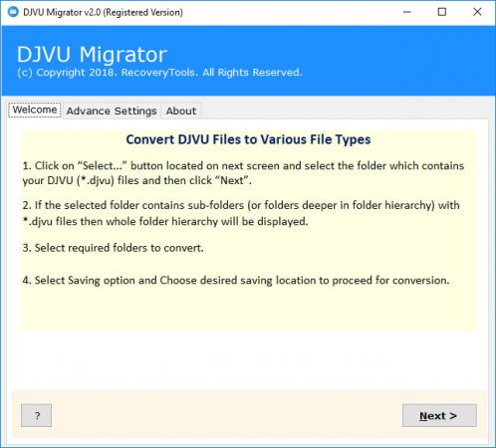Click the DJVU Migrator app icon in title bar
496x448 pixels.
pyautogui.click(x=13, y=12)
